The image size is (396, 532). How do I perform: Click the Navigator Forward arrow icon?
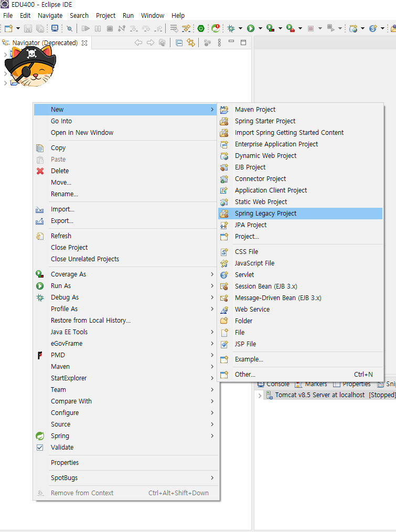(x=151, y=42)
